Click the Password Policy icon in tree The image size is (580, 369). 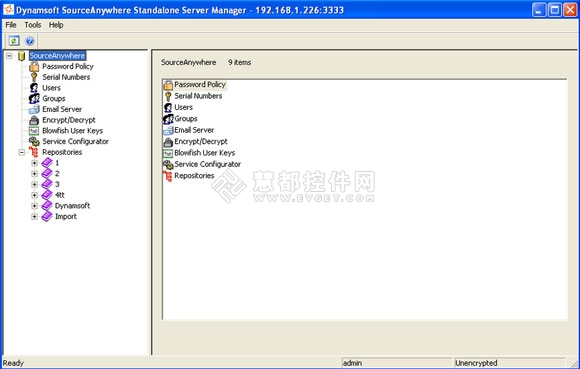[34, 67]
